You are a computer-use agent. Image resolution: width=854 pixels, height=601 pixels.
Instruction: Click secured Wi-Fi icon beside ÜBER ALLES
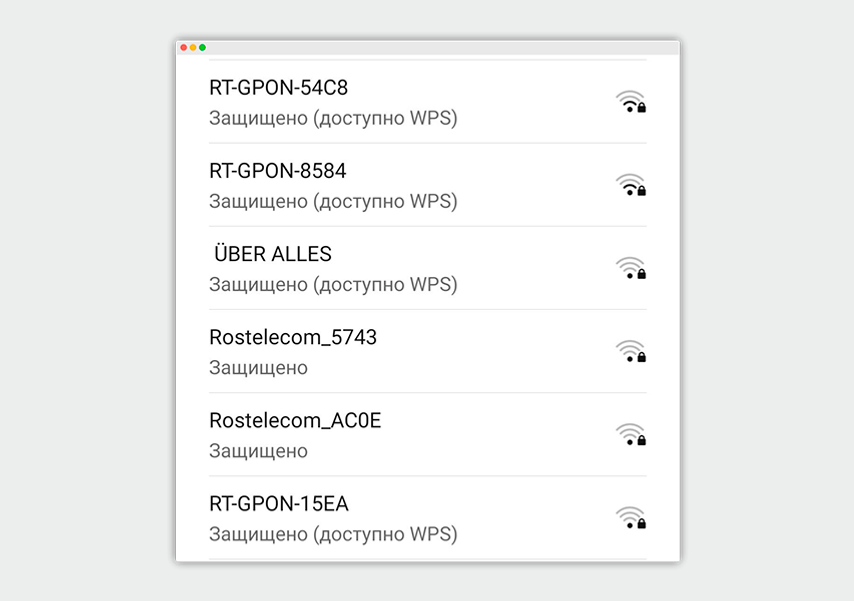pos(631,269)
